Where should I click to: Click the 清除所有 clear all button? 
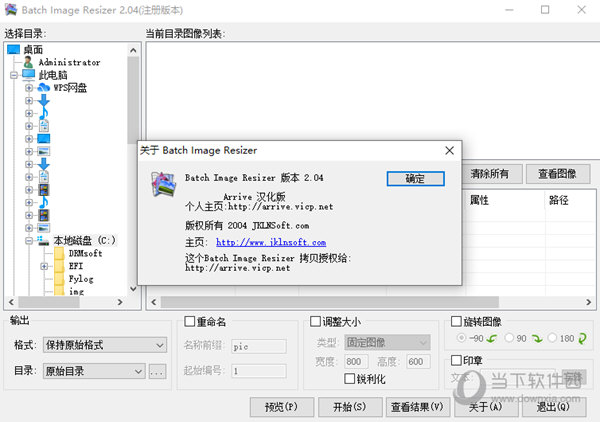pyautogui.click(x=489, y=174)
